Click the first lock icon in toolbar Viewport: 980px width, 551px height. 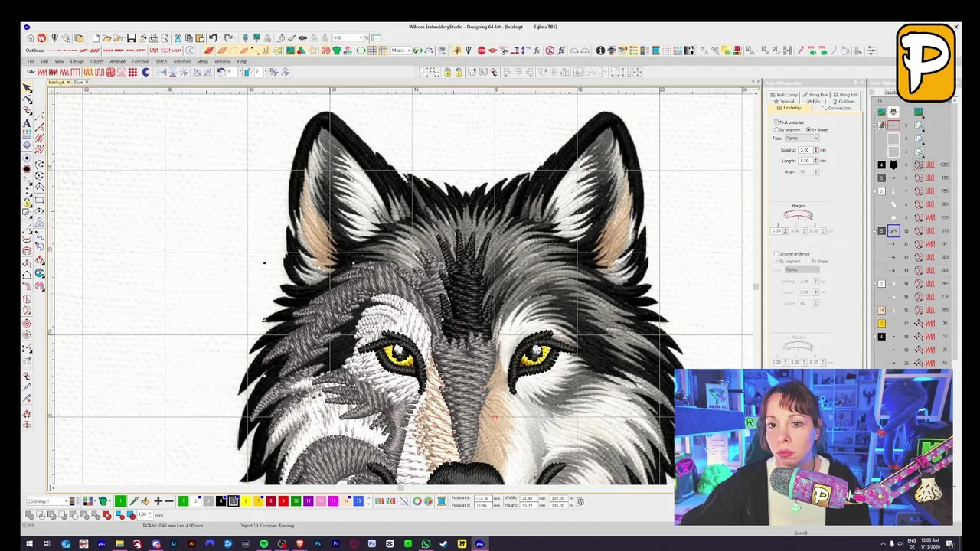click(448, 72)
